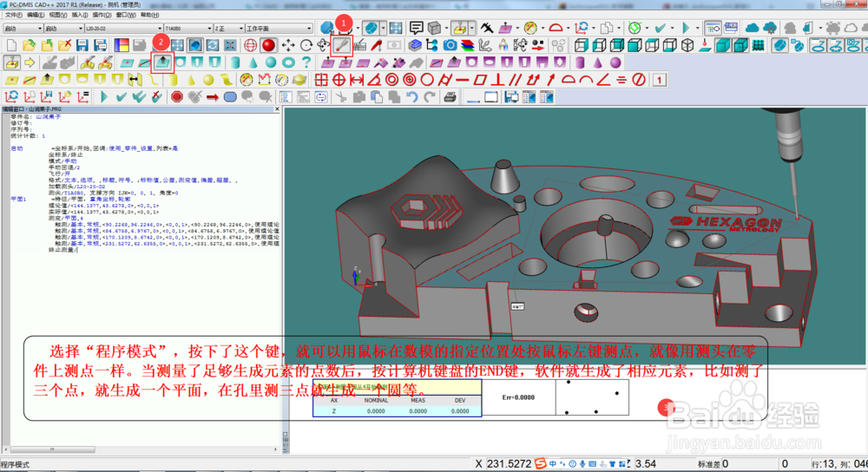Click the camera capture icon
This screenshot has height=472, width=868.
coord(450,45)
